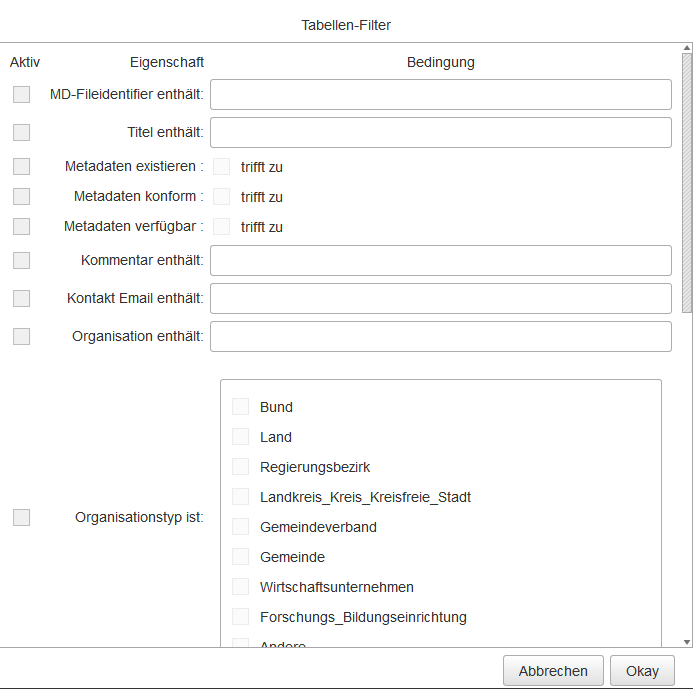Tick the Gemeinde organisation type option

241,557
